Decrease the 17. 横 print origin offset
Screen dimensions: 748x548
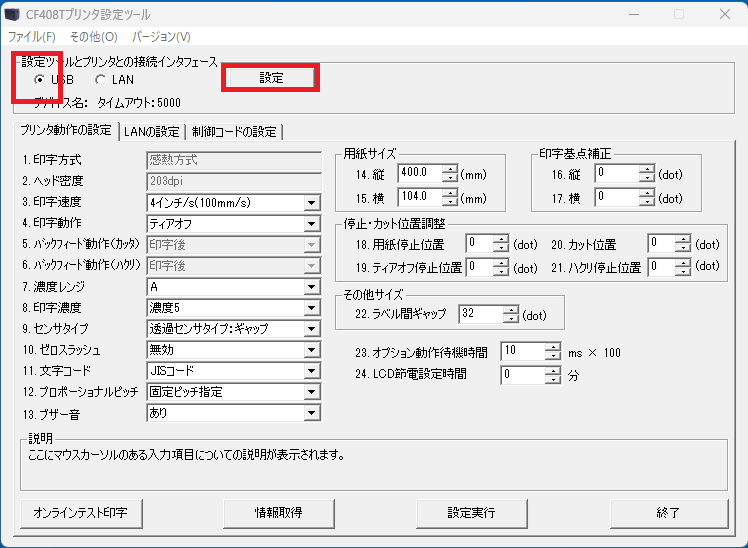click(x=647, y=201)
